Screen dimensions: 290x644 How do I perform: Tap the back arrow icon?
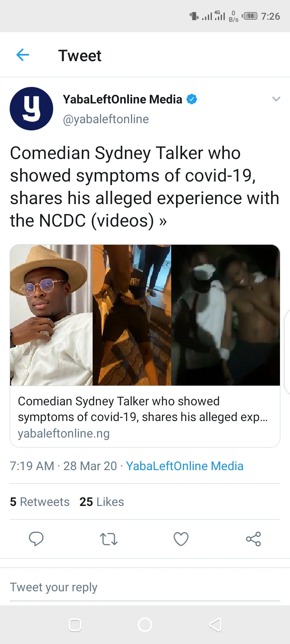tap(23, 55)
